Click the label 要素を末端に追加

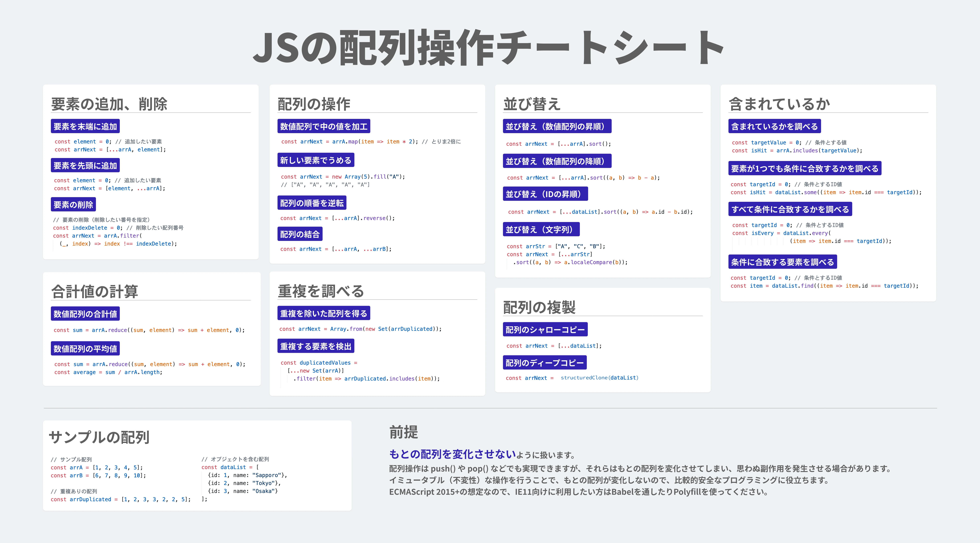85,126
